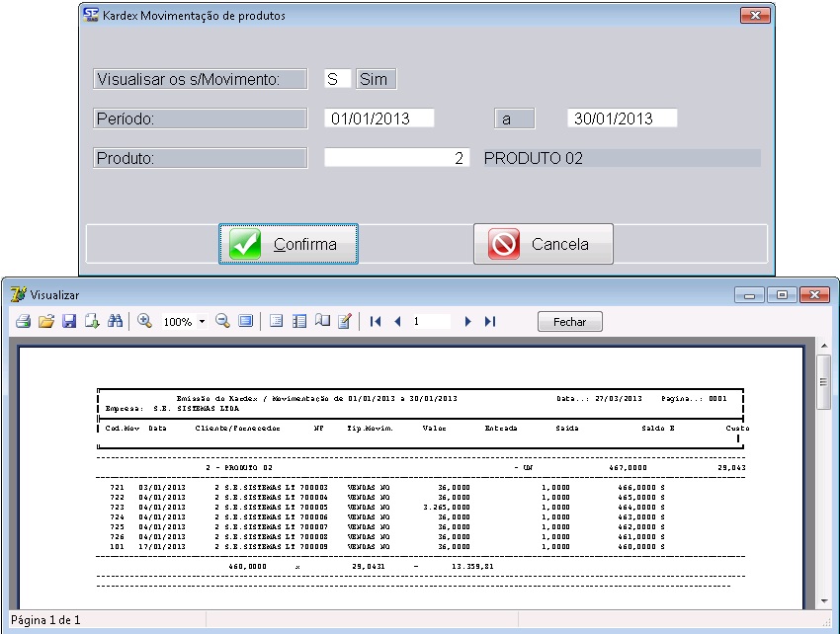840x634 pixels.
Task: Go to previous page arrow
Action: (397, 322)
